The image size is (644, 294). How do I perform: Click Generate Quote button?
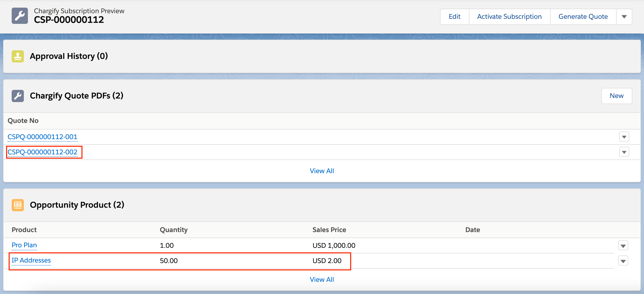583,17
